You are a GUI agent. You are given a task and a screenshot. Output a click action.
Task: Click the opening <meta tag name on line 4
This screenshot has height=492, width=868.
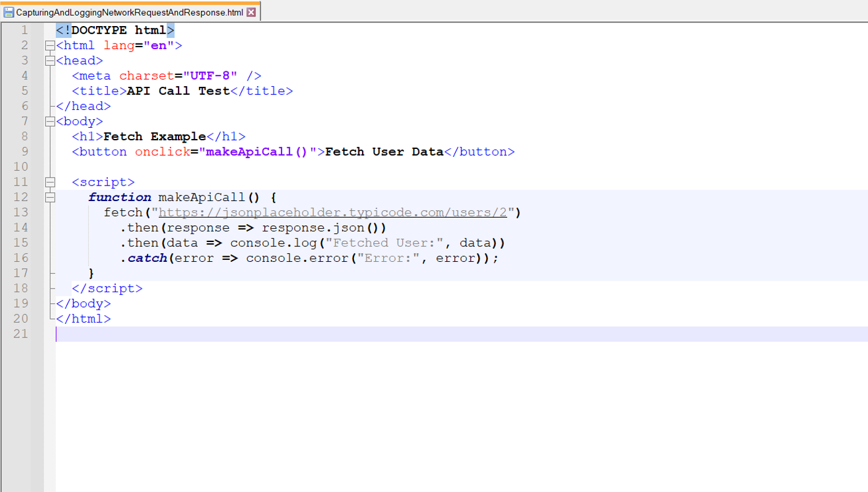click(92, 76)
